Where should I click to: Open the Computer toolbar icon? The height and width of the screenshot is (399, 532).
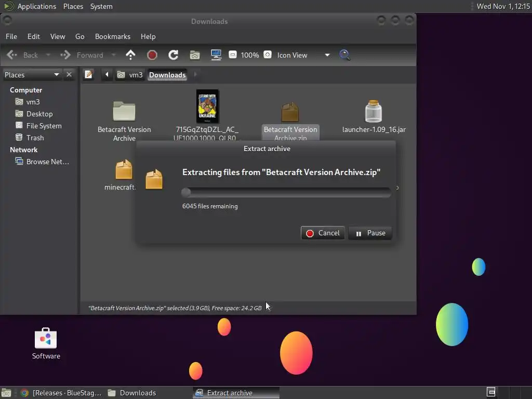(x=216, y=55)
